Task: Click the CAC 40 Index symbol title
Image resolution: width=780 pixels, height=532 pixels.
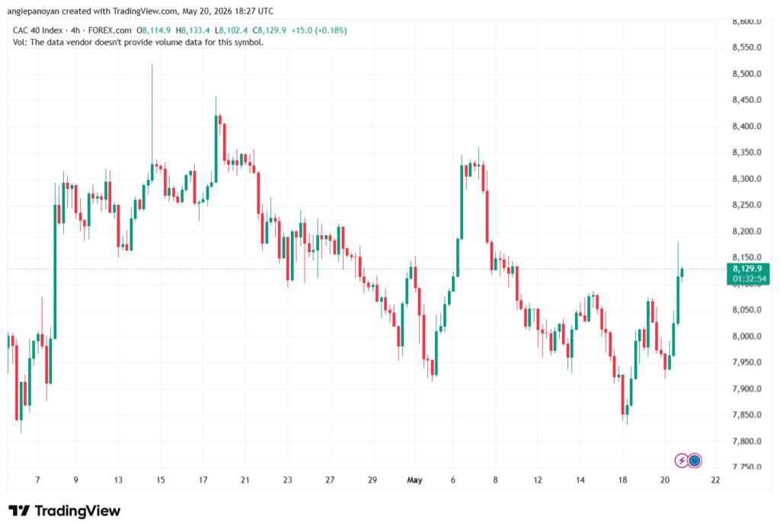Action: (38, 30)
